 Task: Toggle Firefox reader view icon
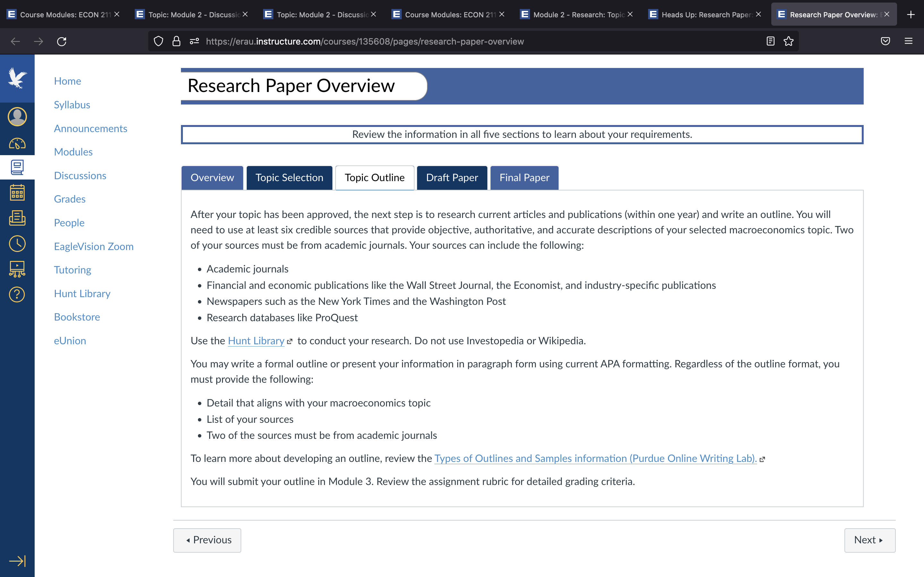[771, 41]
